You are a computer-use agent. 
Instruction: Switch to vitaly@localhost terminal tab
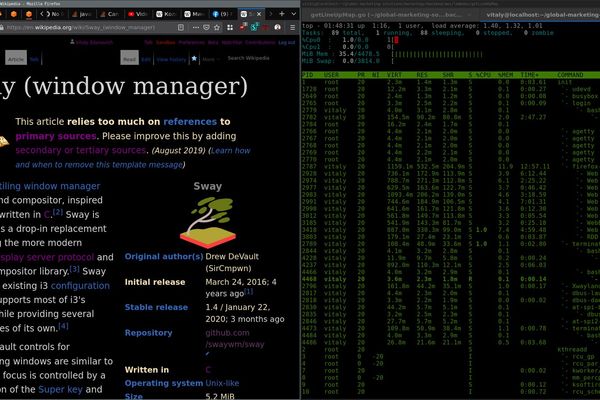540,15
